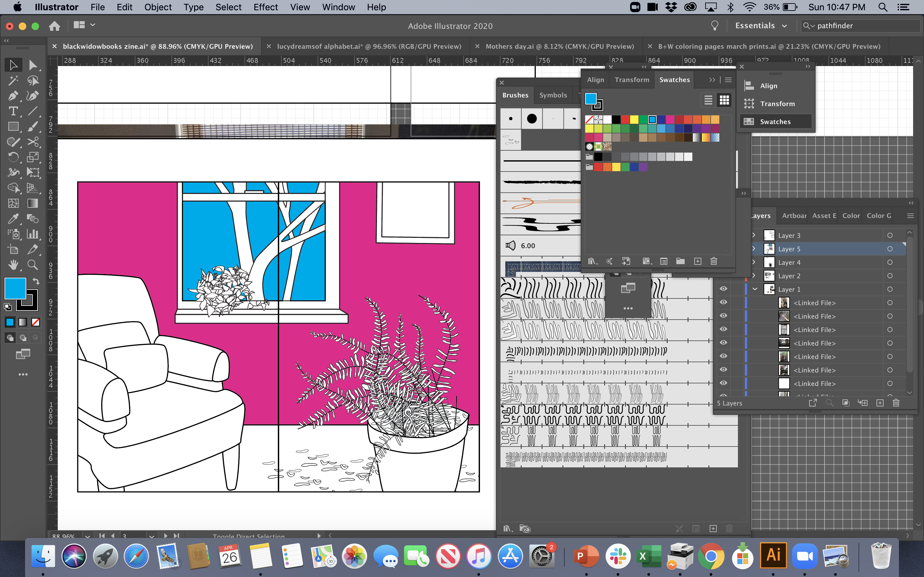Select the Type tool

click(13, 111)
